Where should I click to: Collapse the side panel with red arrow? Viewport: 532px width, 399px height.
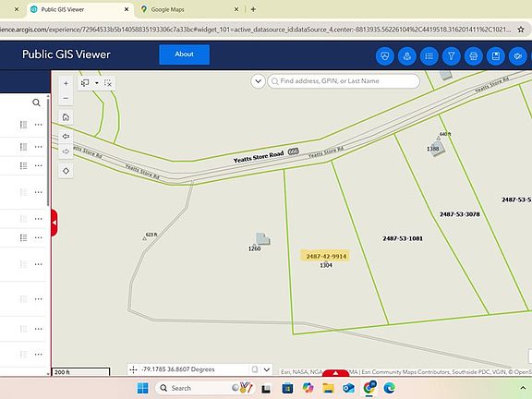point(54,223)
